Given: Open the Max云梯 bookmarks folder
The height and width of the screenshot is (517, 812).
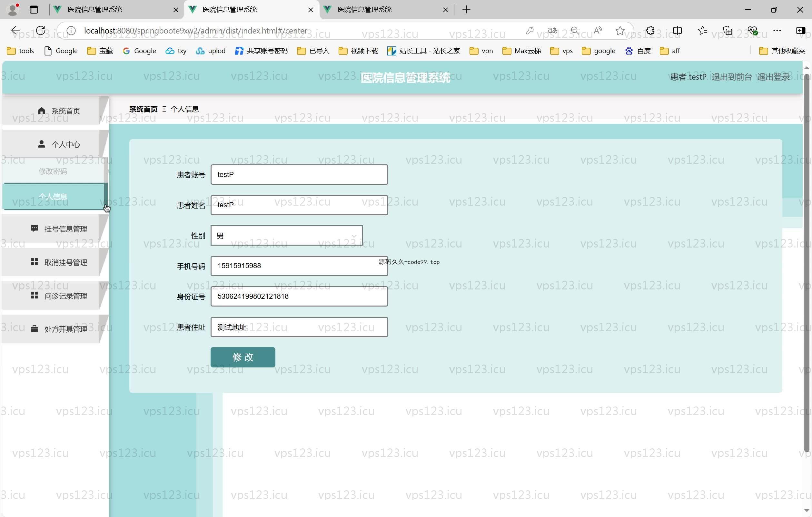Looking at the screenshot, I should pos(522,51).
